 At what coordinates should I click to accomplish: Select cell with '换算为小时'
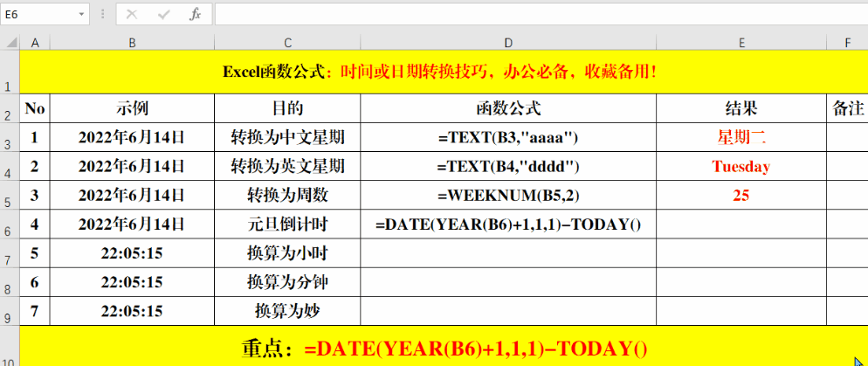click(x=287, y=253)
